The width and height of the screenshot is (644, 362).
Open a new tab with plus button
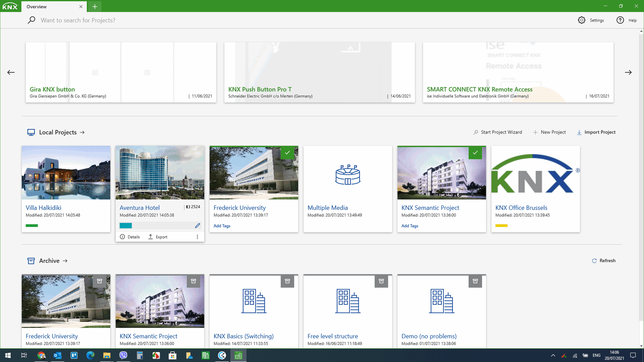[95, 7]
